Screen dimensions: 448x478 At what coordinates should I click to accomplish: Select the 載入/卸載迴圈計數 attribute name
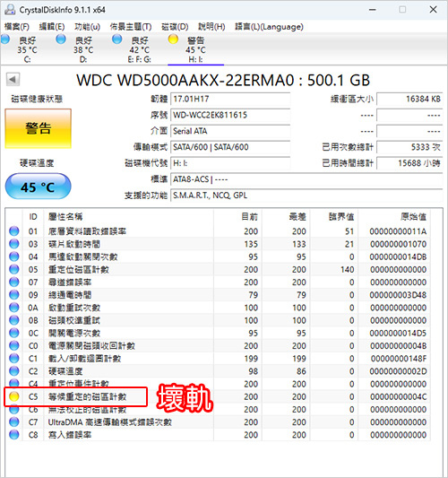point(84,359)
